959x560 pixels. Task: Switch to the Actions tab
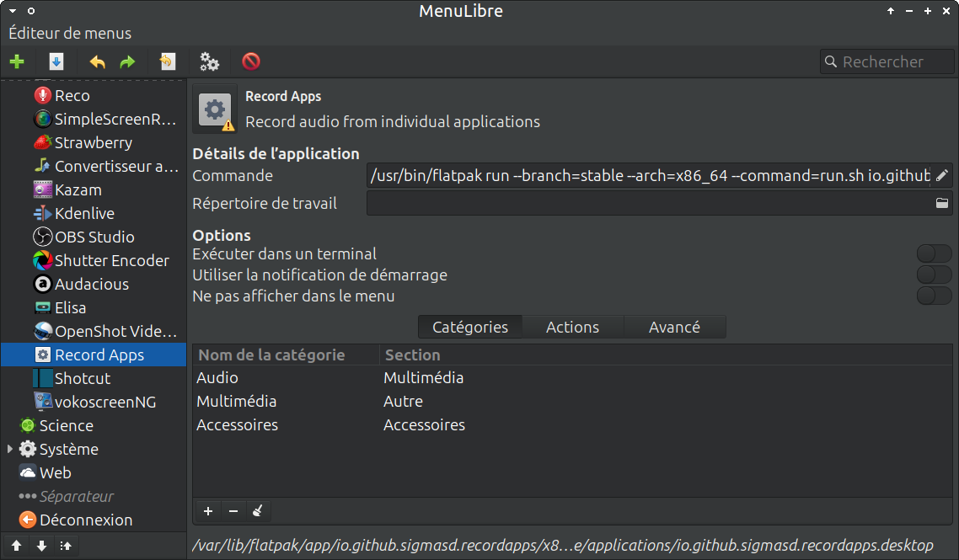tap(572, 327)
